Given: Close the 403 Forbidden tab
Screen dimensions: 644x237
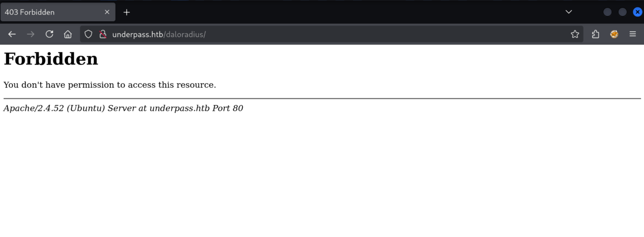Looking at the screenshot, I should tap(107, 12).
